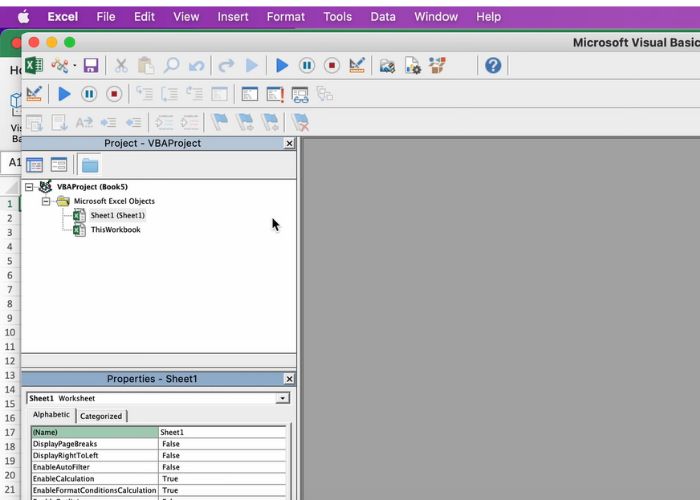Click the Step Out icon
Image resolution: width=700 pixels, height=500 pixels.
coord(195,94)
